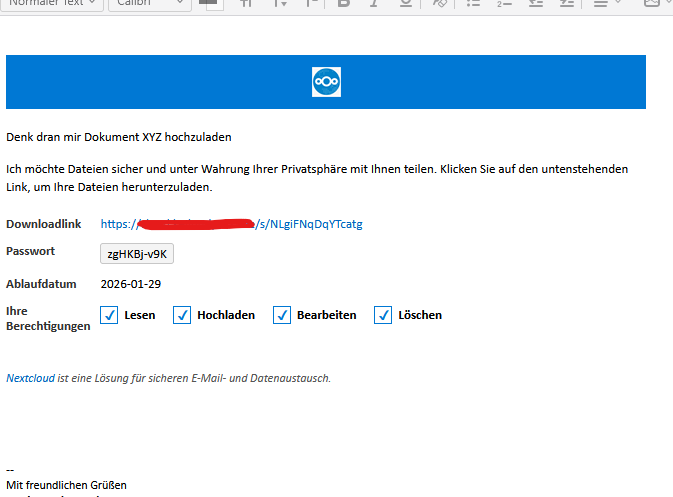Insert a numbered list
Screen dimensions: 673x497
[x=504, y=4]
